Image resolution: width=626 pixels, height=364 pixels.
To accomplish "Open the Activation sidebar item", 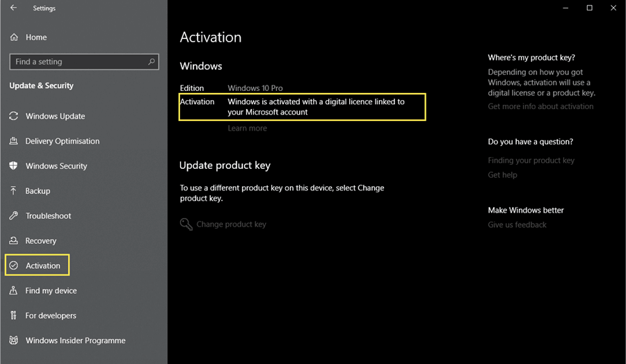I will [x=37, y=265].
